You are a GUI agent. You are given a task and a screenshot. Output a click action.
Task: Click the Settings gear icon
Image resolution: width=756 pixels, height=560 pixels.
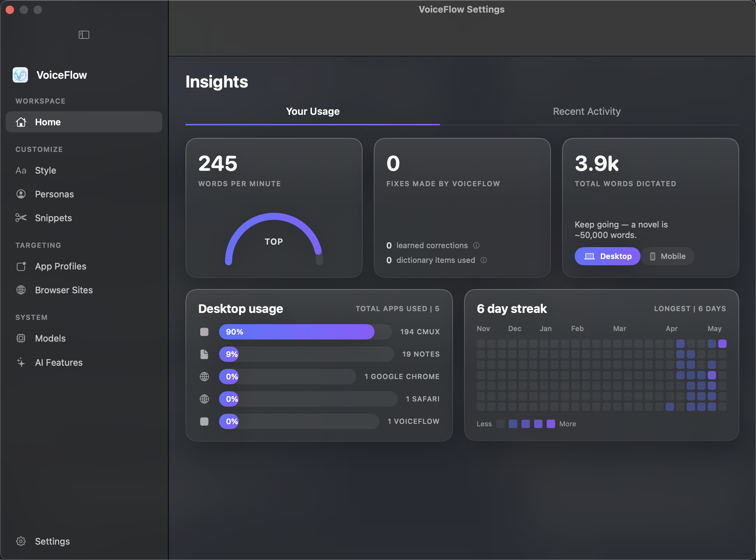point(21,541)
